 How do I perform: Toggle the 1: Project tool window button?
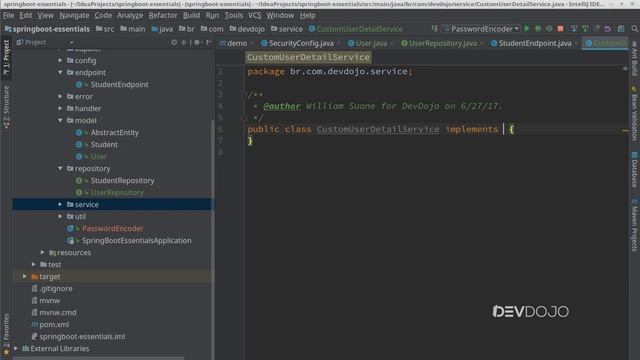point(6,57)
